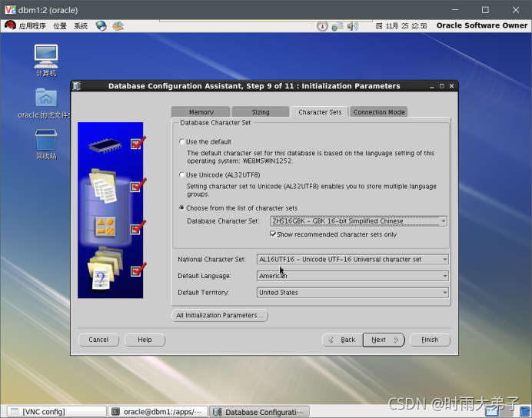Image resolution: width=532 pixels, height=418 pixels.
Task: Open the Places (位置) menu
Action: 60,26
